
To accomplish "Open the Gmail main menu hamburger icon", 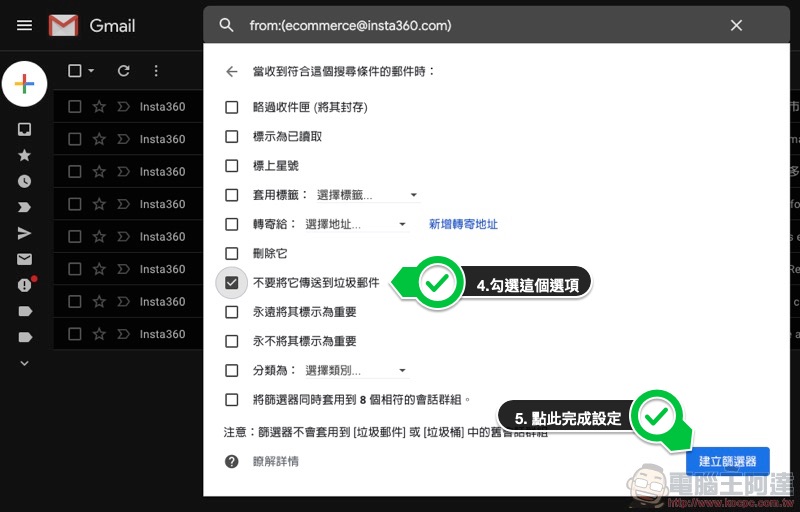I will point(24,25).
